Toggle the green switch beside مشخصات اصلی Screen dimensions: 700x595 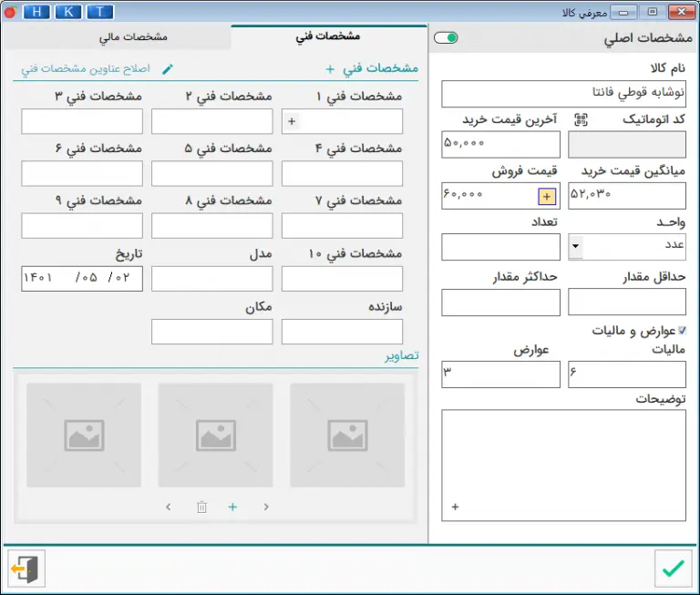pyautogui.click(x=446, y=38)
